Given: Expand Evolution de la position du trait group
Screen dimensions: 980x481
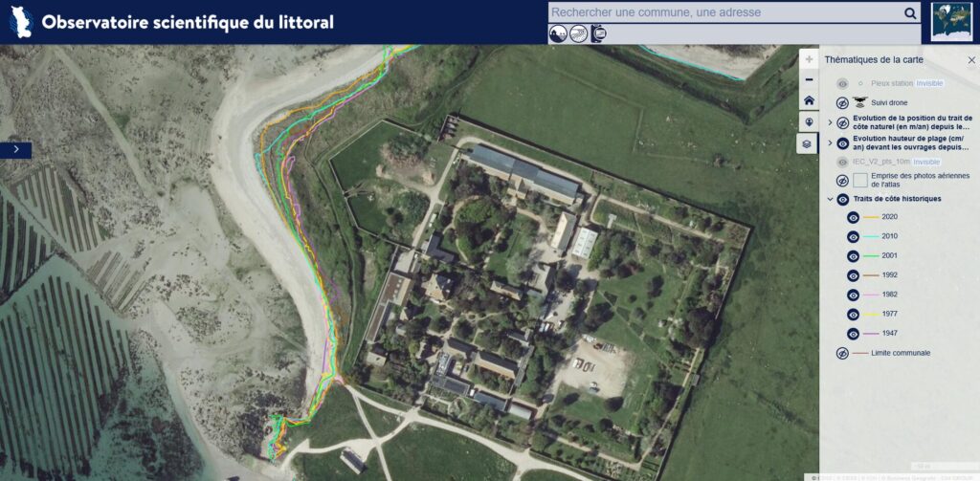Looking at the screenshot, I should click(830, 122).
